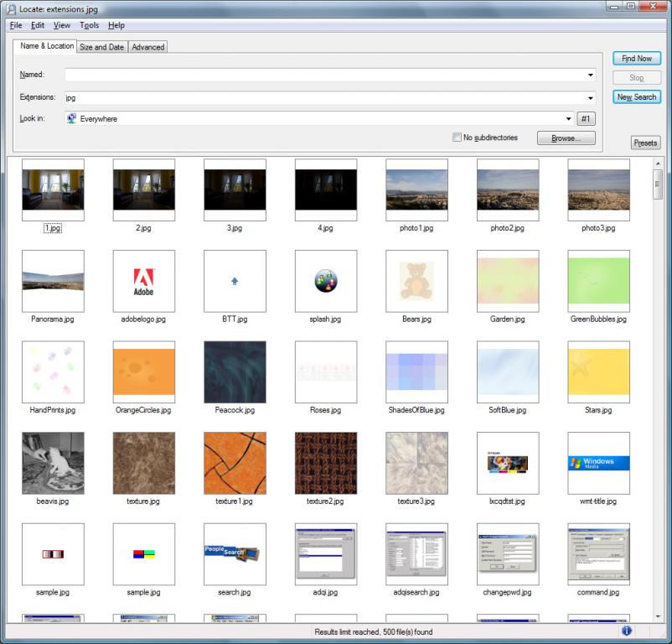Click the blue info icon in status bar
The height and width of the screenshot is (644, 672).
coord(626,631)
